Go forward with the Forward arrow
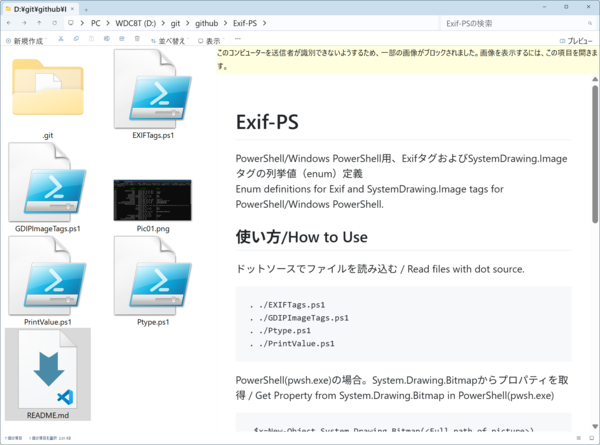 (x=24, y=23)
